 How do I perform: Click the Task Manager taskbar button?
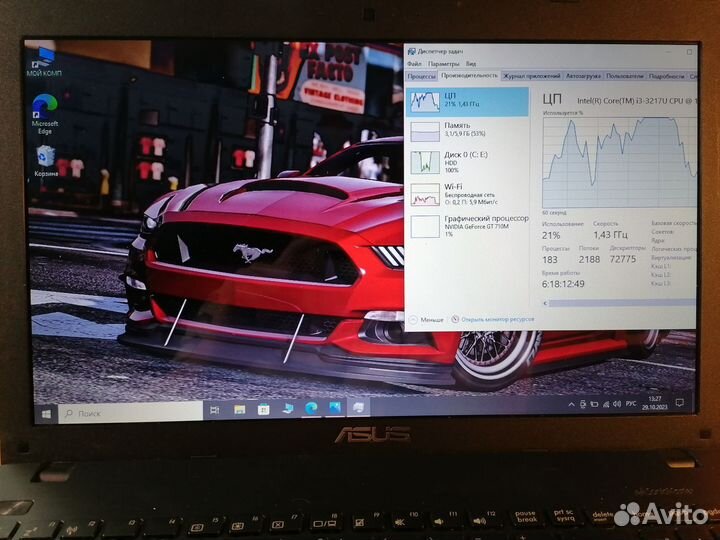click(x=359, y=407)
